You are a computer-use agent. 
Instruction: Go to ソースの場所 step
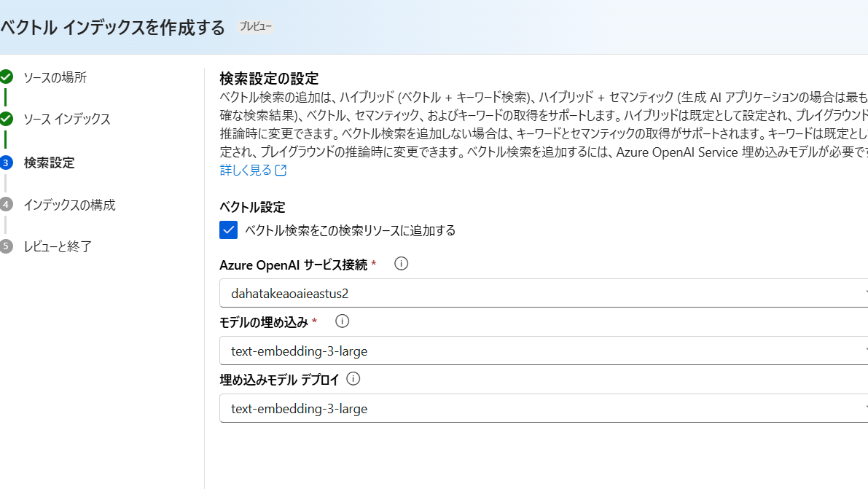55,77
